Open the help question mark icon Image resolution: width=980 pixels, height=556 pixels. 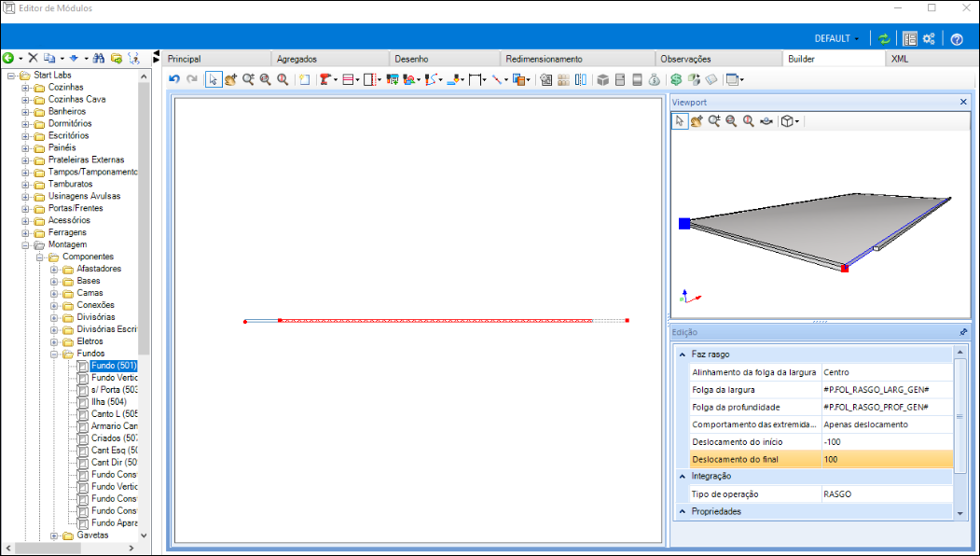pyautogui.click(x=957, y=39)
